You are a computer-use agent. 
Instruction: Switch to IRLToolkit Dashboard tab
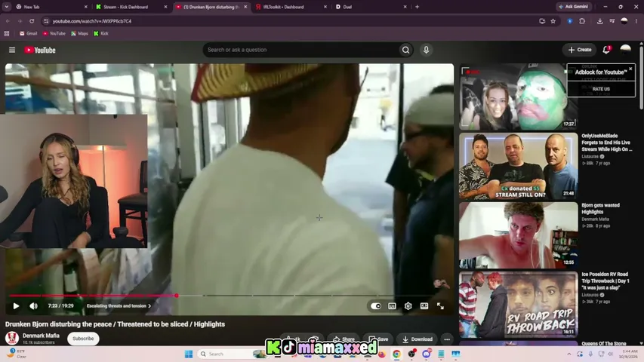291,7
